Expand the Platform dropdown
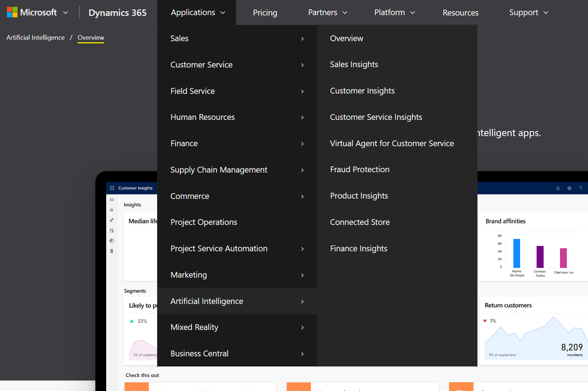The image size is (588, 391). (394, 13)
